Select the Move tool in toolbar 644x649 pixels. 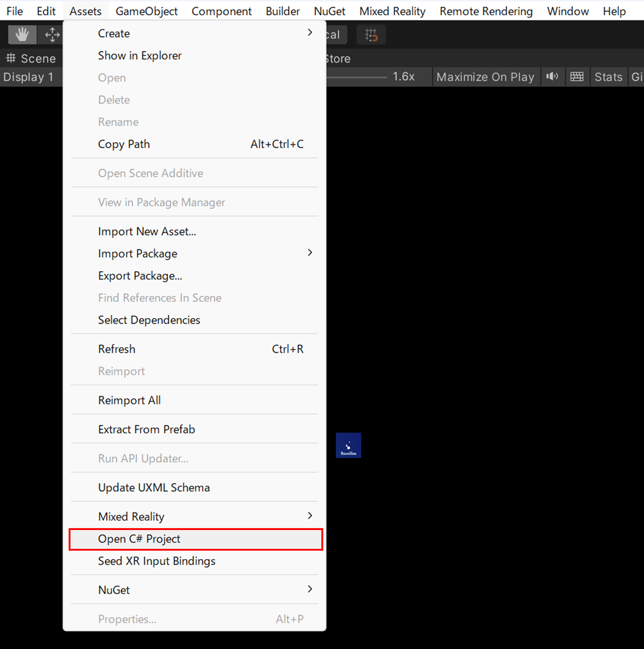pos(52,35)
